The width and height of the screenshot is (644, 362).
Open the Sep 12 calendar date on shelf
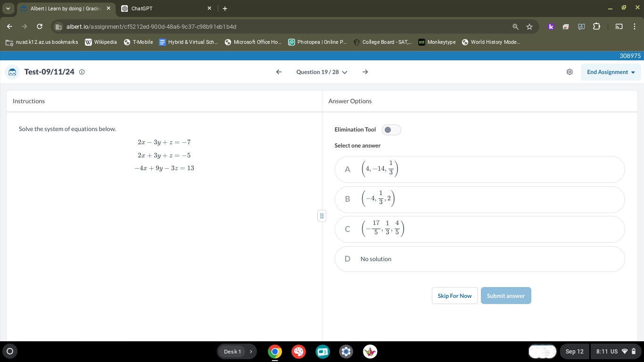point(574,352)
